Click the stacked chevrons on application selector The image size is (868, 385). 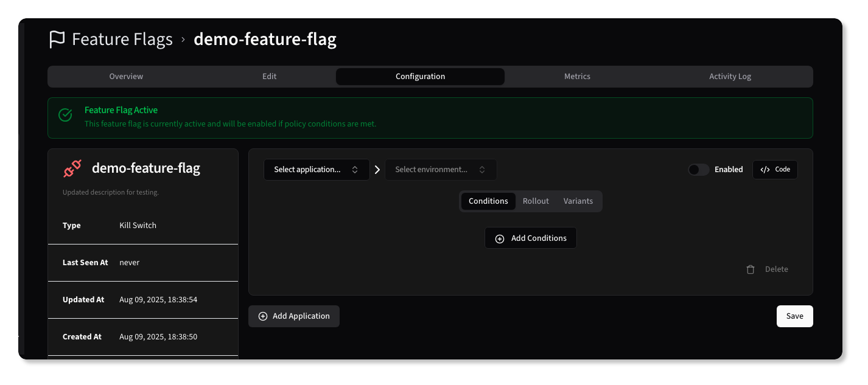click(355, 169)
